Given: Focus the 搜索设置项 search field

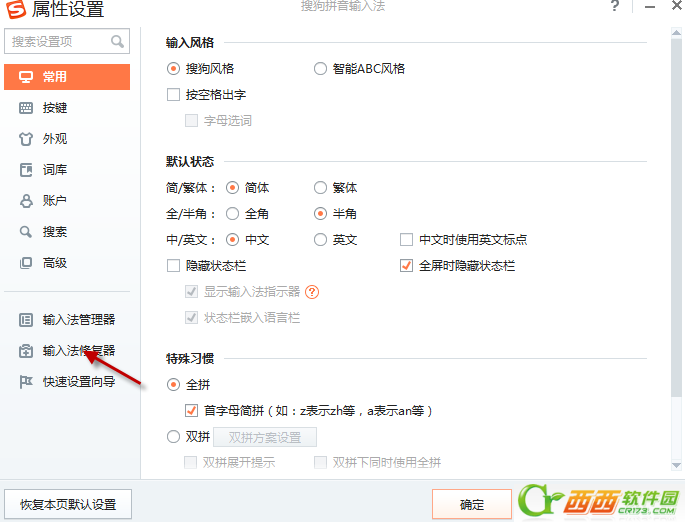Looking at the screenshot, I should (67, 41).
